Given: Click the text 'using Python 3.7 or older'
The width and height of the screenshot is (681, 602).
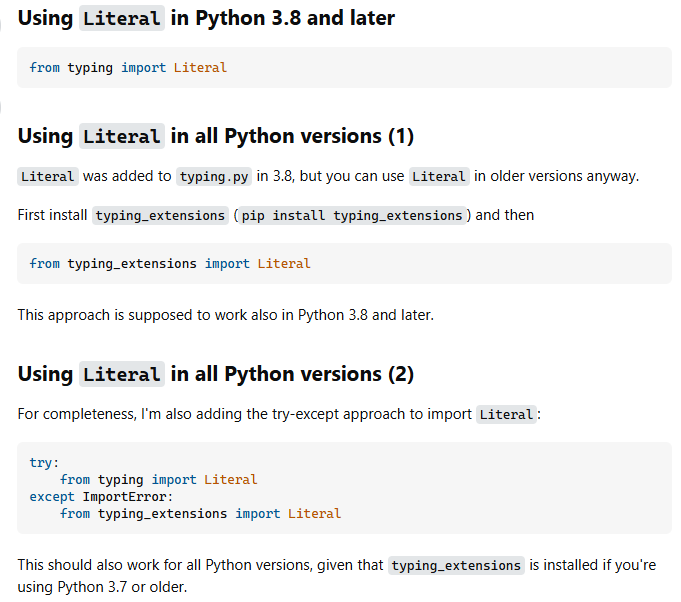Looking at the screenshot, I should (102, 586).
